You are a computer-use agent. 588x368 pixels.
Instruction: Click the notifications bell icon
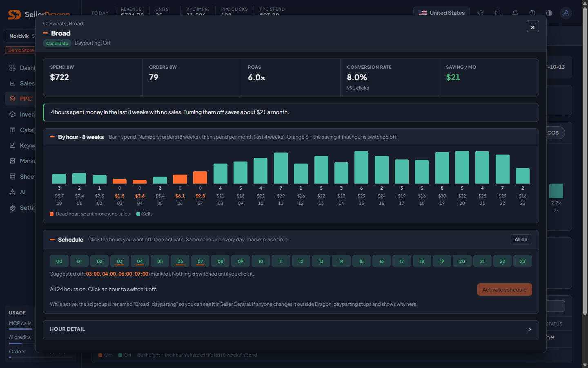tap(515, 13)
